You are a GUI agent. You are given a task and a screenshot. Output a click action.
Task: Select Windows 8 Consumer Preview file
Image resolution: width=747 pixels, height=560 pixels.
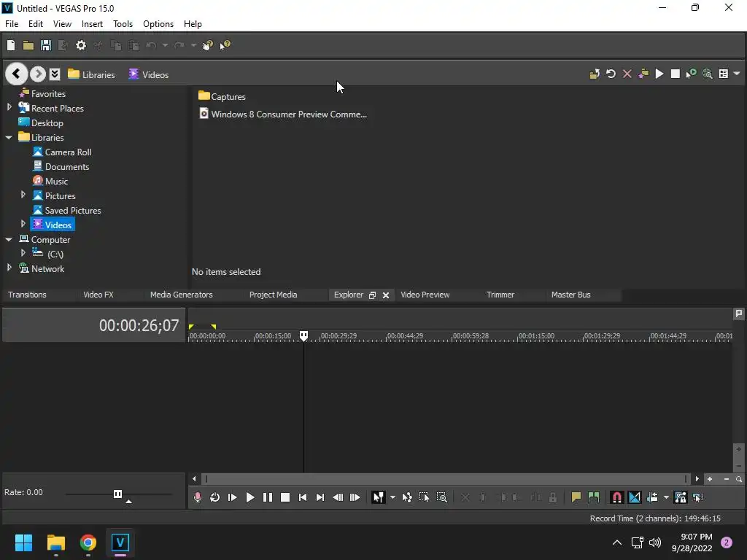point(283,114)
